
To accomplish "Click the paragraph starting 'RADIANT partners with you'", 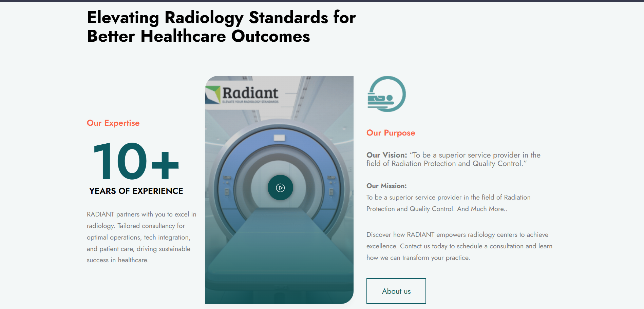I will coord(141,237).
